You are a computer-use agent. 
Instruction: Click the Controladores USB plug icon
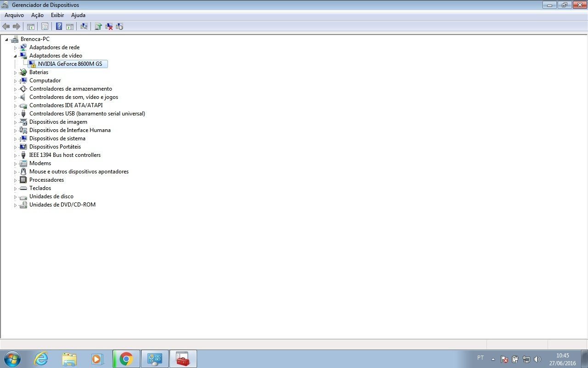tap(23, 114)
